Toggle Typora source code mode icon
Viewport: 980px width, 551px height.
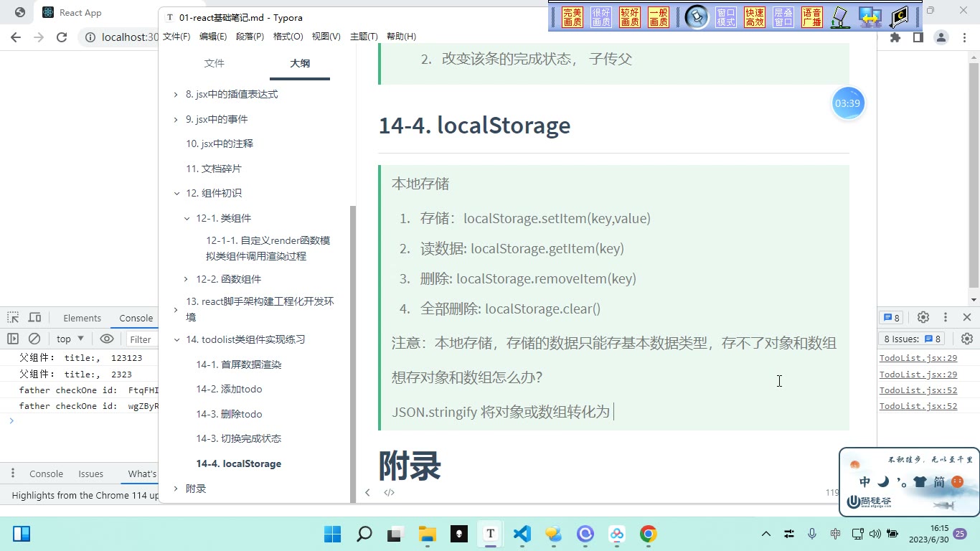click(x=389, y=492)
